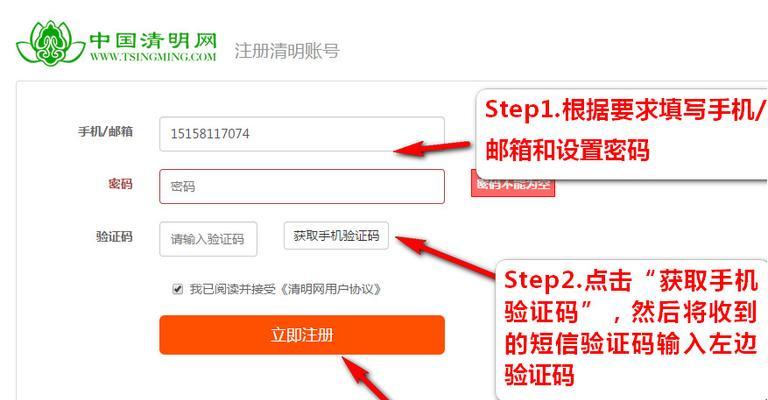Click the Step1 instruction callout box

point(622,134)
